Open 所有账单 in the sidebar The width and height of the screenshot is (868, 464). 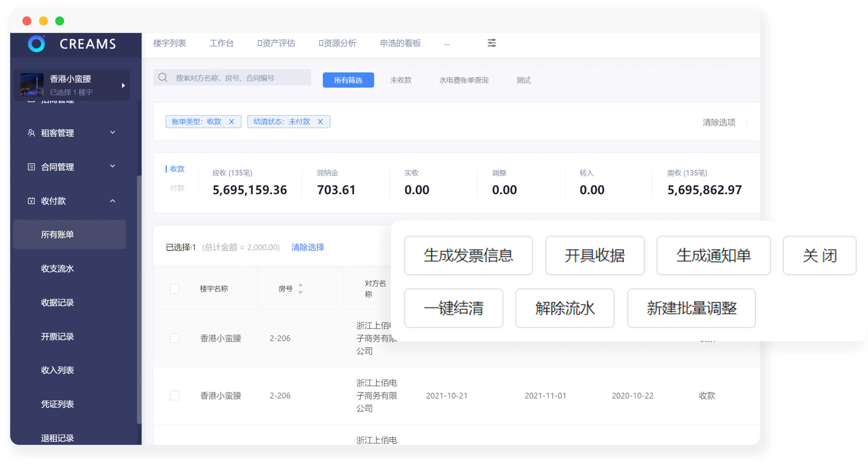pyautogui.click(x=69, y=234)
